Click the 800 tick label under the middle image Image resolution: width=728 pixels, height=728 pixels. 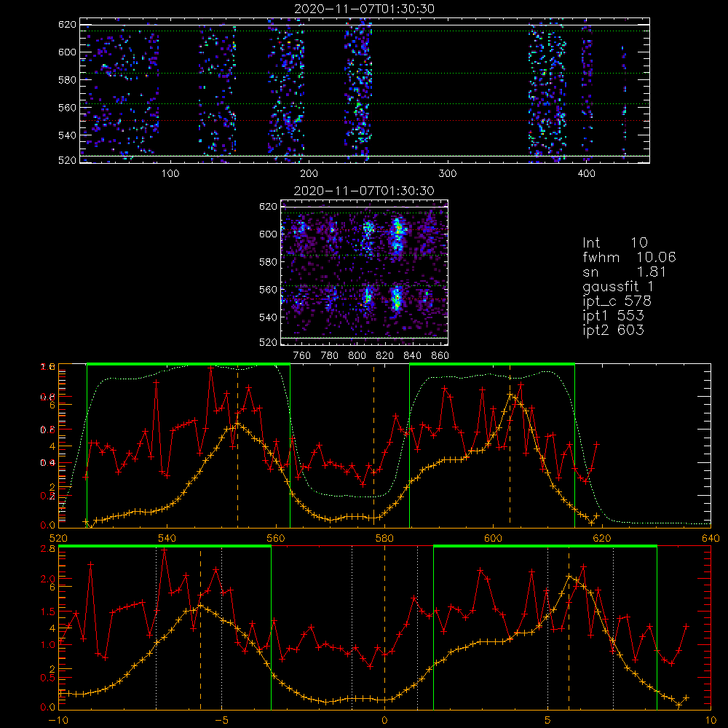(357, 356)
